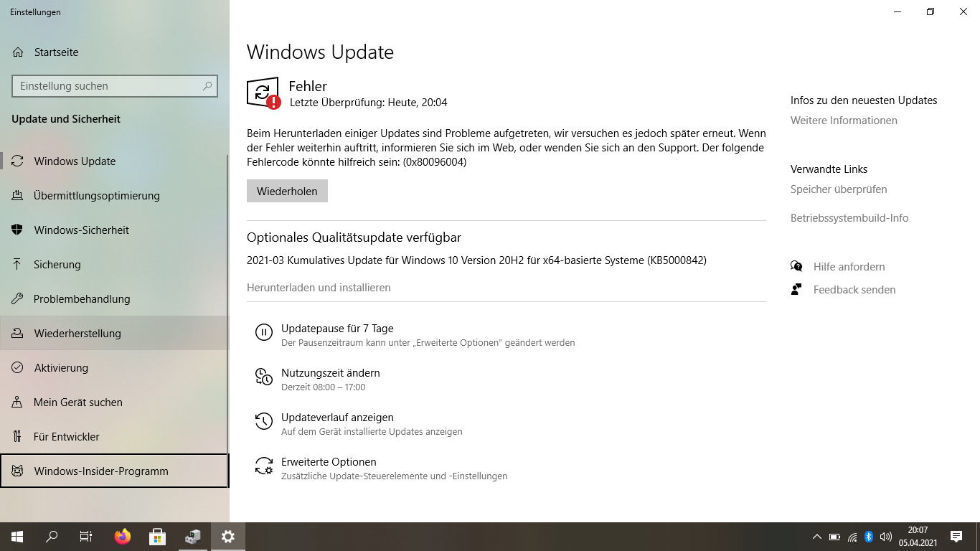Launch Firefox from the taskbar
The height and width of the screenshot is (551, 980).
tap(123, 537)
